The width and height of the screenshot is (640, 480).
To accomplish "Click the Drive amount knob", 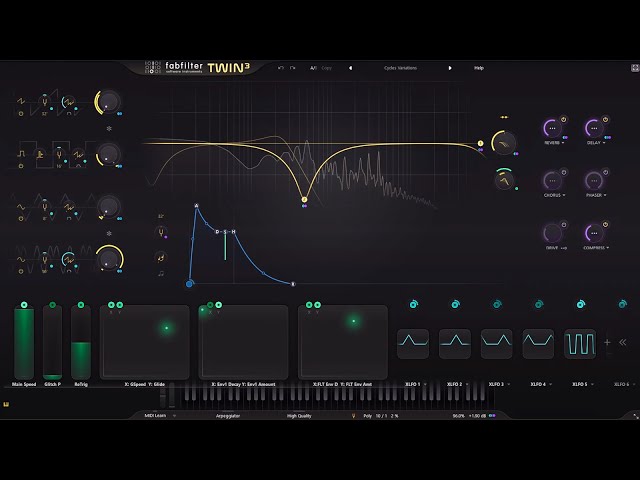I will (x=552, y=233).
